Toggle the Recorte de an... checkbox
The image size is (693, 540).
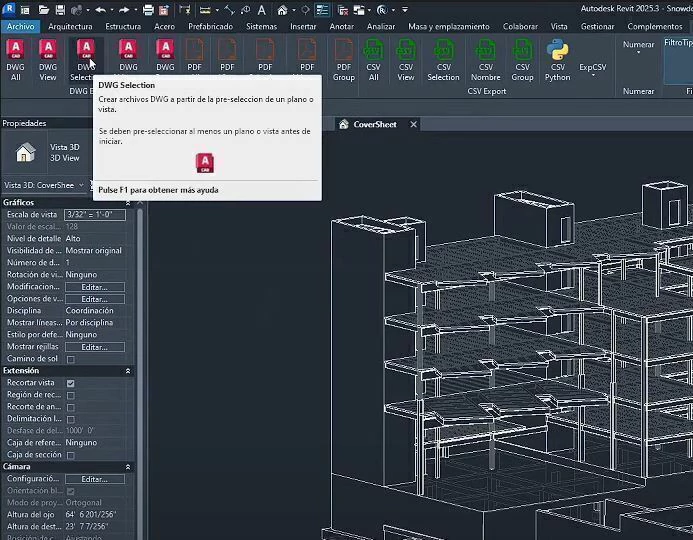[x=71, y=407]
